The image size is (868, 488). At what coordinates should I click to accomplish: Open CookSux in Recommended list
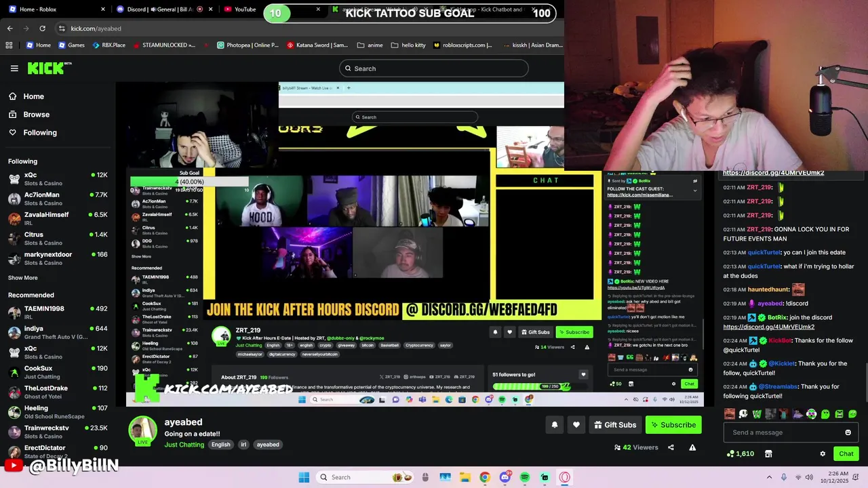(x=58, y=372)
